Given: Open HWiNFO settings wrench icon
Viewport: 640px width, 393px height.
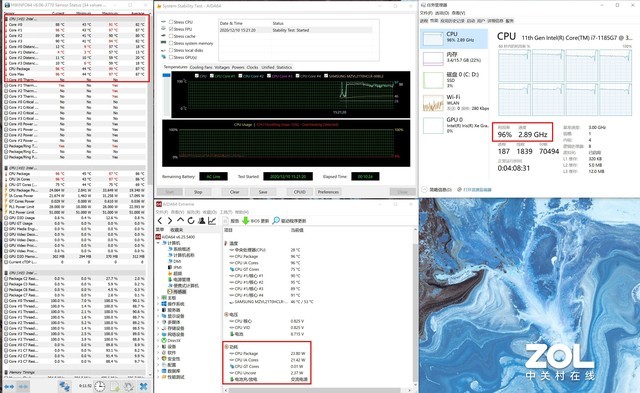Looking at the screenshot, I should (129, 386).
